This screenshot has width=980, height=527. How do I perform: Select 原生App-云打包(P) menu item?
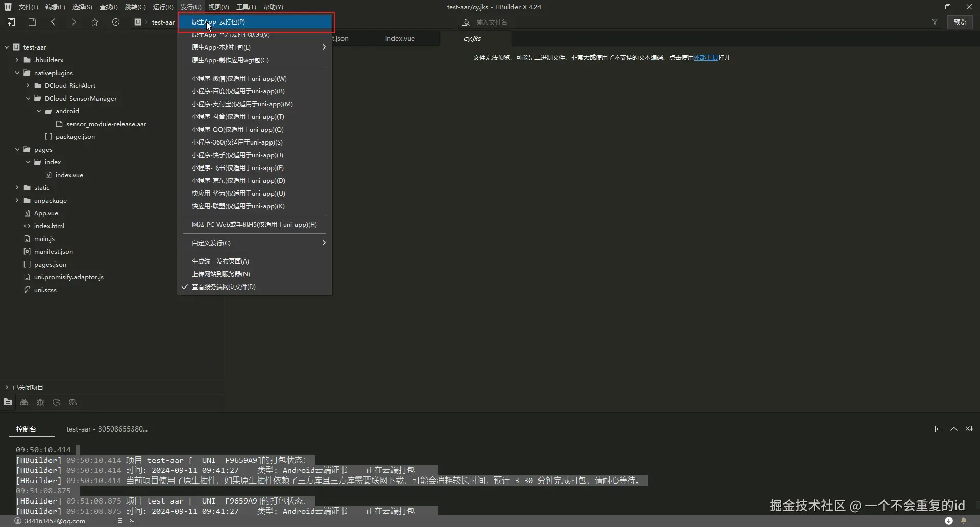click(255, 22)
